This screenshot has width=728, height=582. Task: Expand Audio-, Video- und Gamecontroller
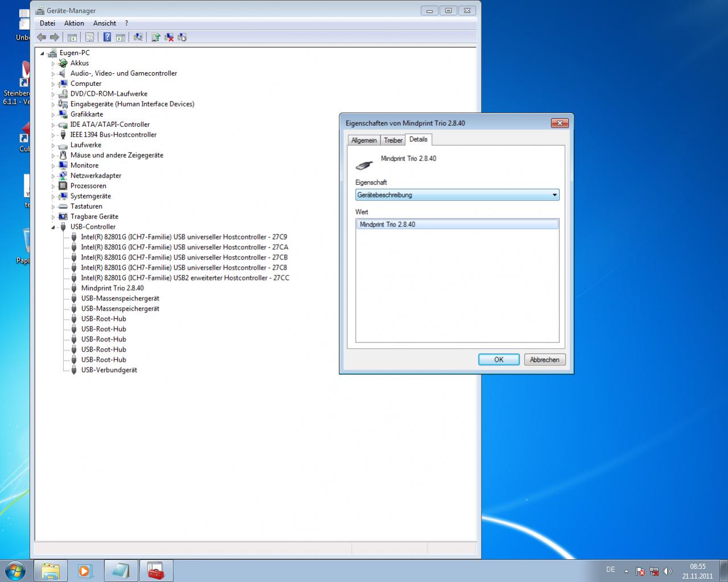[x=54, y=74]
